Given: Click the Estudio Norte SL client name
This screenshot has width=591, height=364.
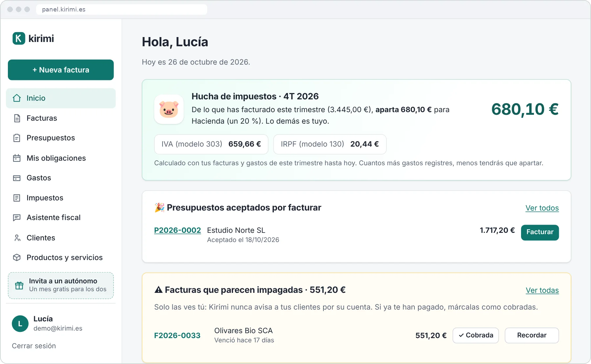Looking at the screenshot, I should pyautogui.click(x=236, y=230).
